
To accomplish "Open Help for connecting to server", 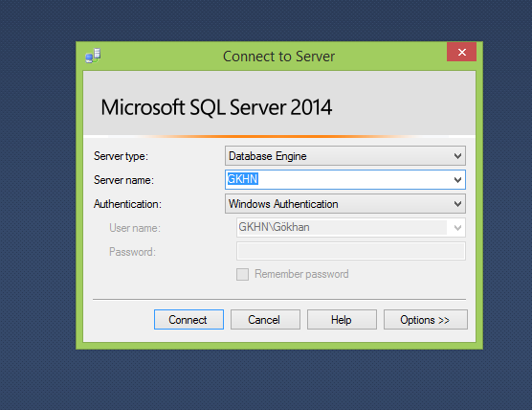I will [x=342, y=319].
